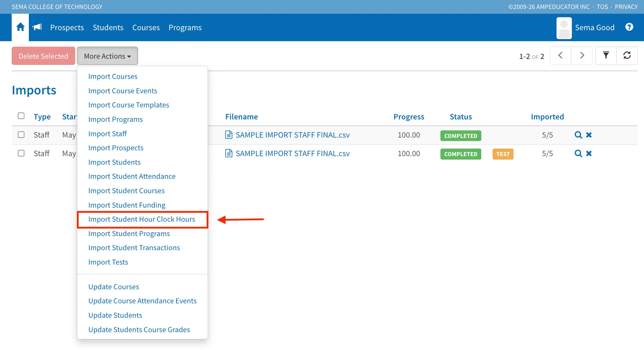Go to the Home icon
Viewport: 644px width, 350px height.
click(20, 27)
